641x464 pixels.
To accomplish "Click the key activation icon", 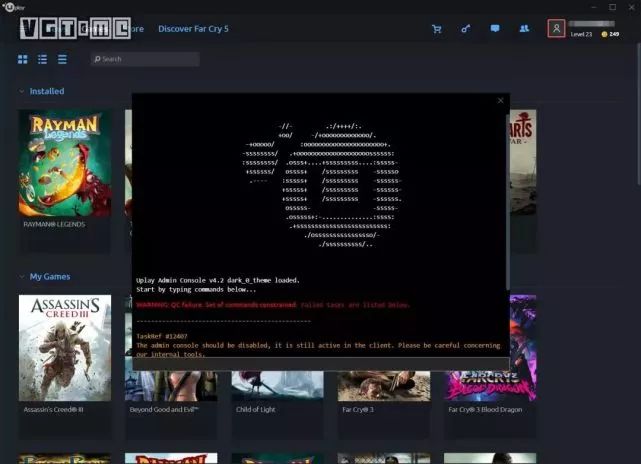I will [466, 29].
